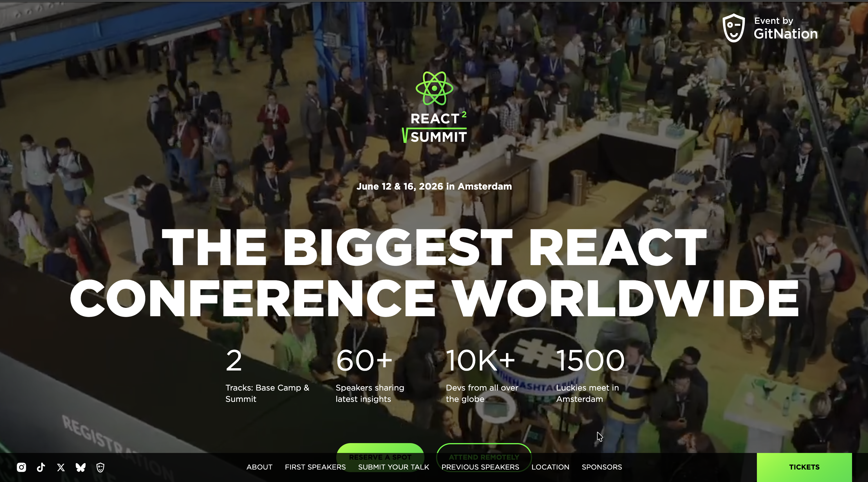Click the GitNation shield icon in footer bar

[100, 467]
